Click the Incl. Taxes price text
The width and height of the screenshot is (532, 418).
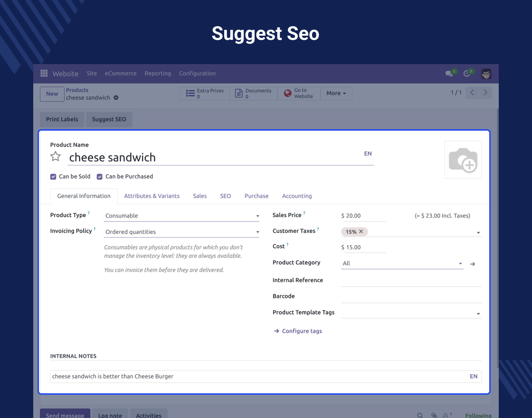pos(442,216)
